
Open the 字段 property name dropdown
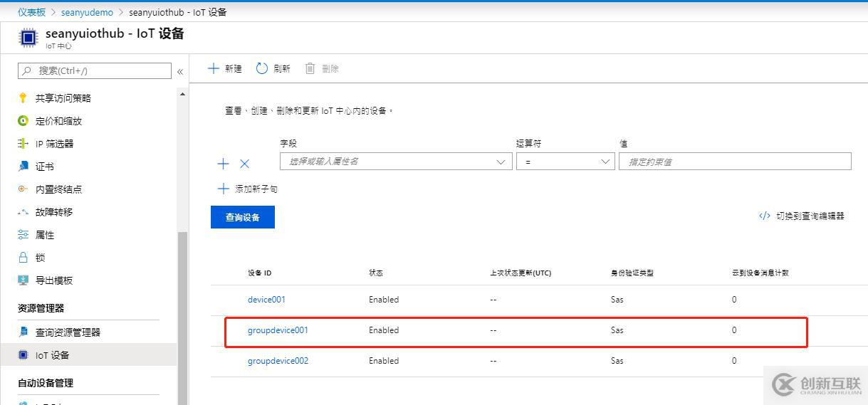tap(396, 162)
